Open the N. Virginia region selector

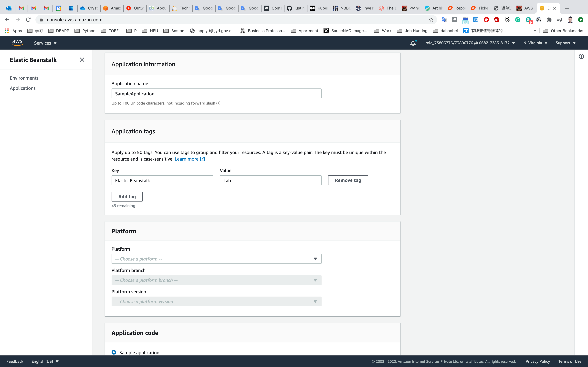[535, 43]
